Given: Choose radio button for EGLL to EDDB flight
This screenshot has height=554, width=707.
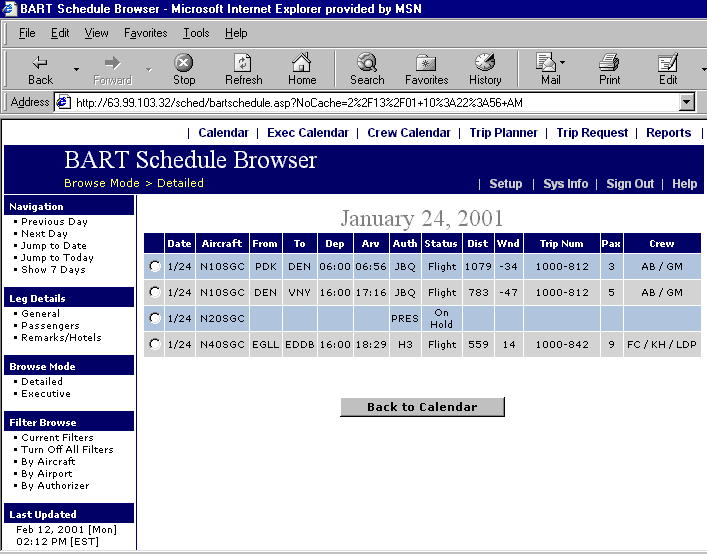Looking at the screenshot, I should (x=154, y=344).
